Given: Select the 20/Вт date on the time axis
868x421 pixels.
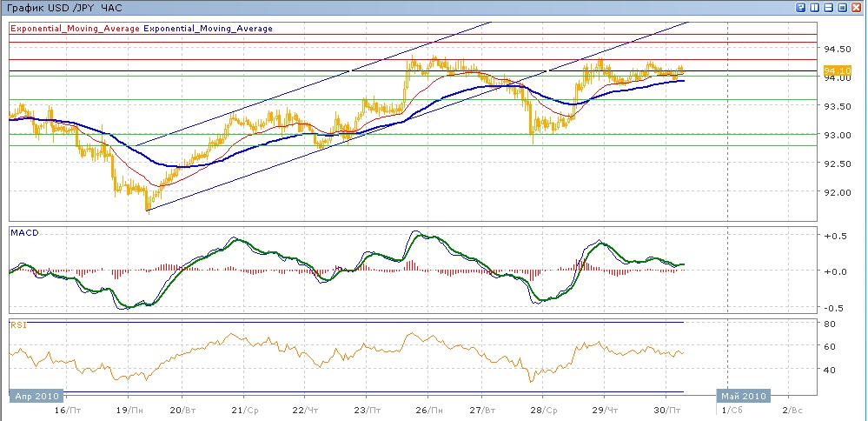Looking at the screenshot, I should [182, 411].
